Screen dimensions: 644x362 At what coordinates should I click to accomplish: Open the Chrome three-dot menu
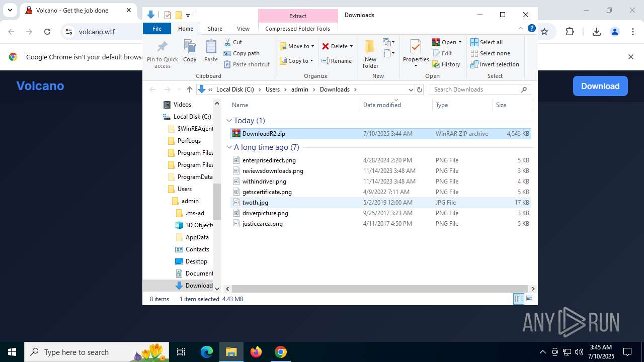coord(632,32)
